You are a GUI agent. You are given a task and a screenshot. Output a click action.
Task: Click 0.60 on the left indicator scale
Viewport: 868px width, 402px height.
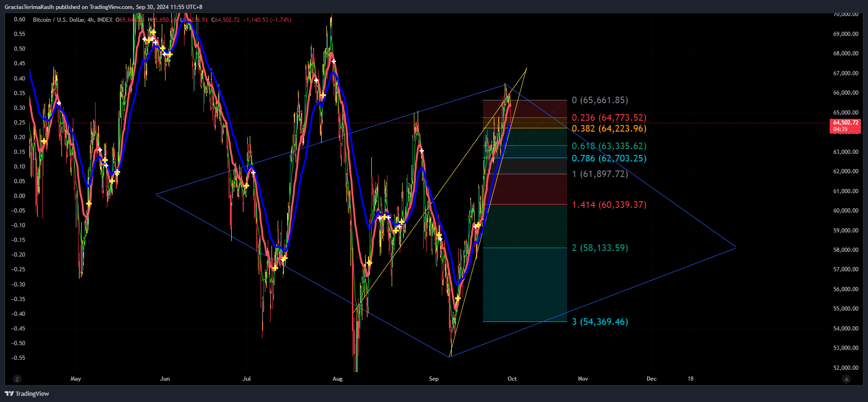20,19
